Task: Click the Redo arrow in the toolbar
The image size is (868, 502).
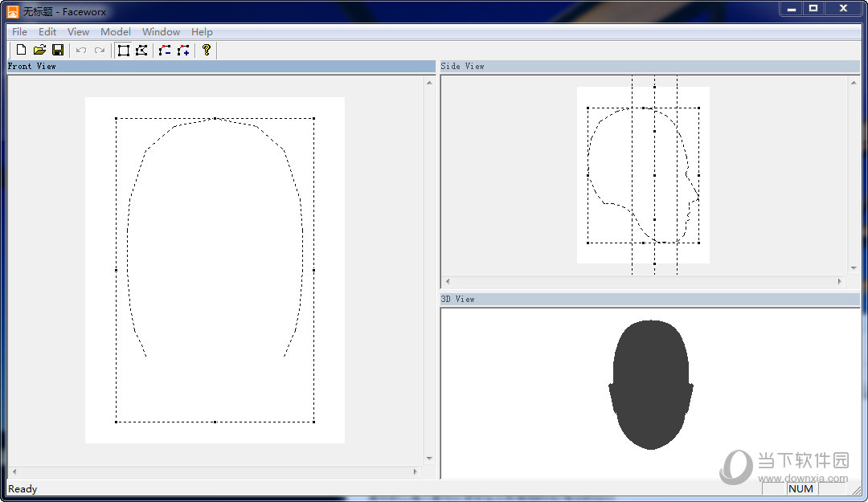Action: click(100, 51)
